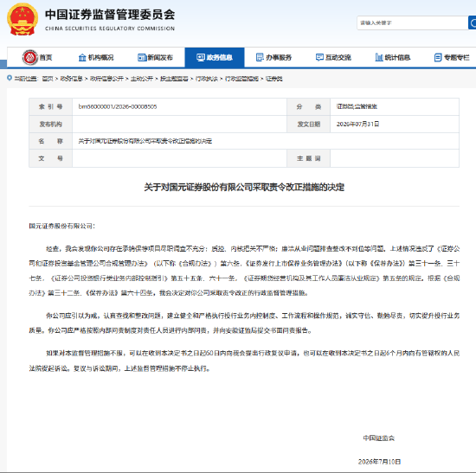The width and height of the screenshot is (476, 473).
Task: Click the page icon beside 专题专栏
Action: point(438,57)
